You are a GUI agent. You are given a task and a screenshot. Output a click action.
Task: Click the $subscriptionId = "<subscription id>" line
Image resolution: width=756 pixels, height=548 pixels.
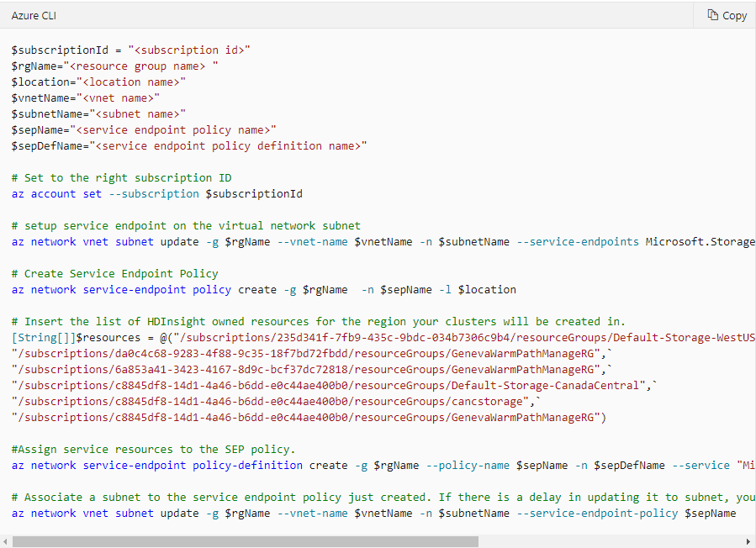tap(130, 50)
